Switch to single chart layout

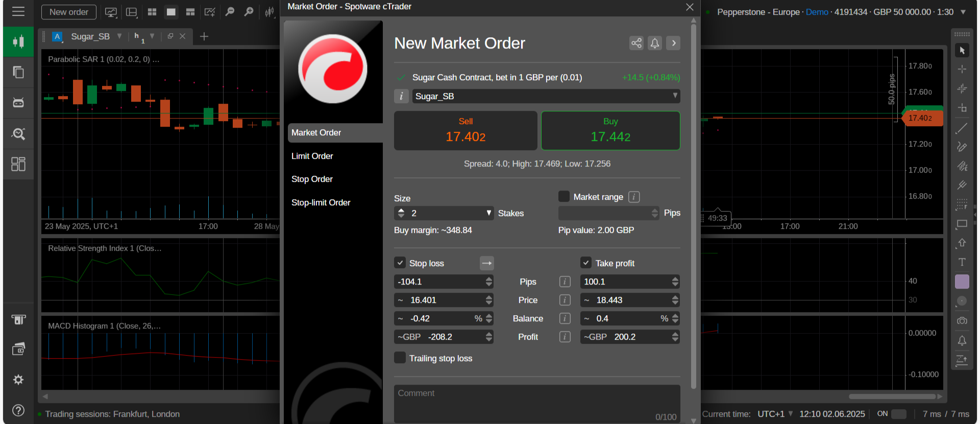coord(171,12)
